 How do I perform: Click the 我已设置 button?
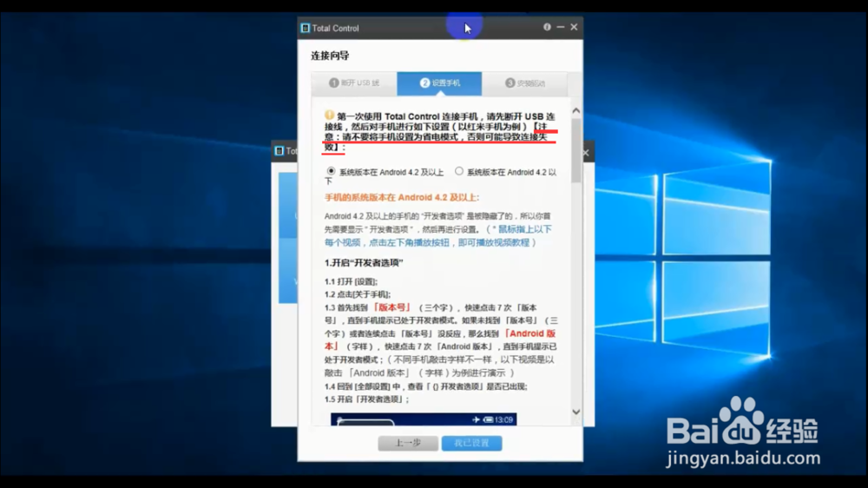pos(471,443)
